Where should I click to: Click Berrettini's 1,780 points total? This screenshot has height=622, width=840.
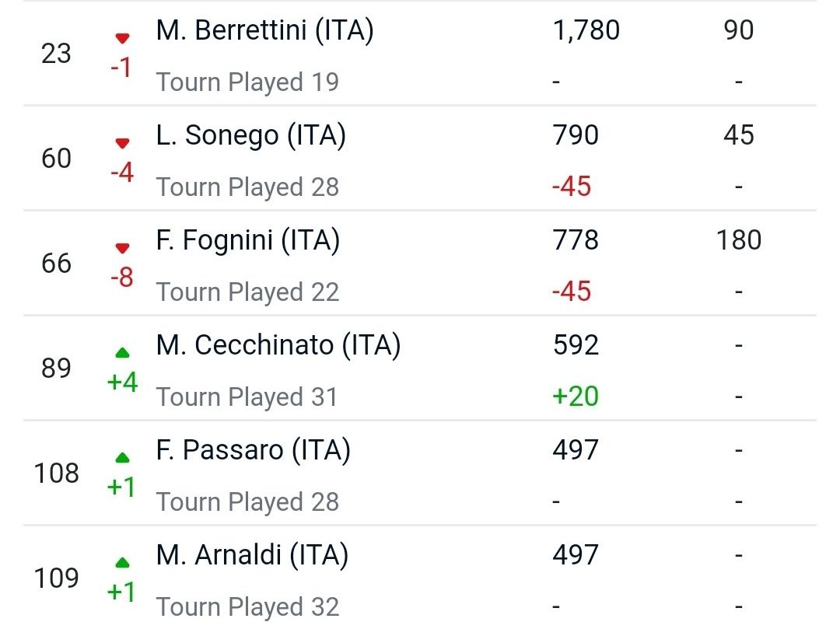[586, 30]
